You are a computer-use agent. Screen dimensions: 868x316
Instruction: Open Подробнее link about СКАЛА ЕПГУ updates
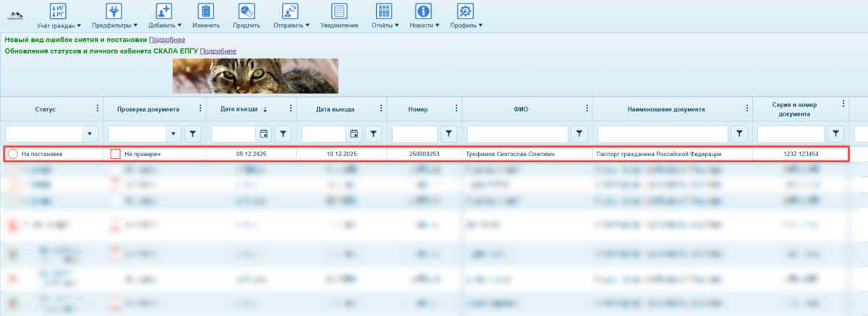218,51
